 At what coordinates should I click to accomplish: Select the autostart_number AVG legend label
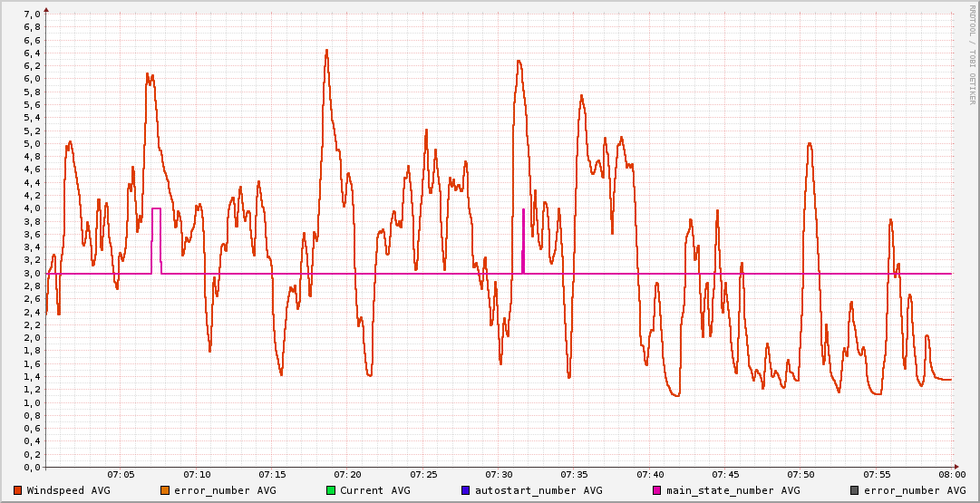539,490
